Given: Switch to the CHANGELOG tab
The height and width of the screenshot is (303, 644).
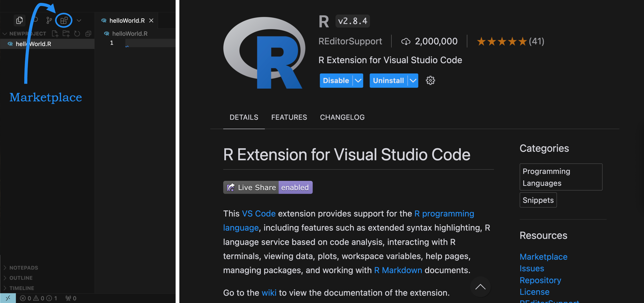Looking at the screenshot, I should [x=342, y=117].
